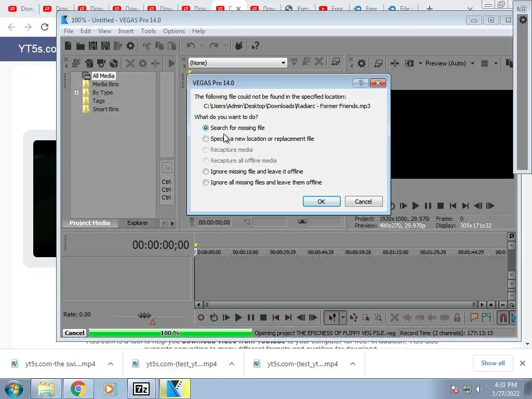The height and width of the screenshot is (399, 532).
Task: Open project Properties gear icon
Action: coord(130,46)
